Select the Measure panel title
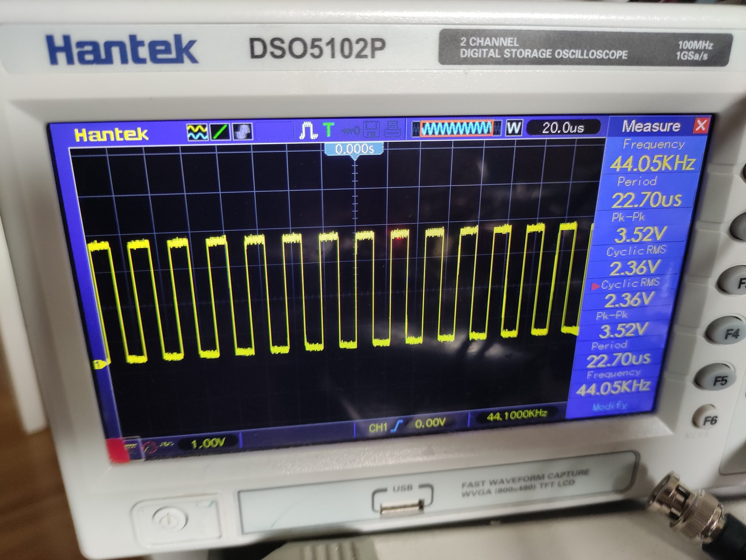This screenshot has height=560, width=746. pos(651,126)
